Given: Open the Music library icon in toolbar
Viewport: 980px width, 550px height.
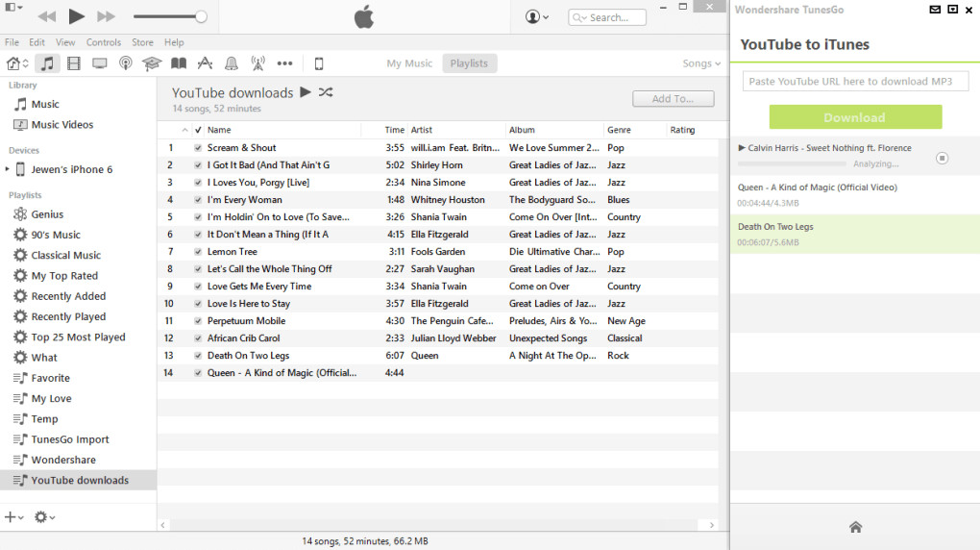Looking at the screenshot, I should [x=47, y=63].
